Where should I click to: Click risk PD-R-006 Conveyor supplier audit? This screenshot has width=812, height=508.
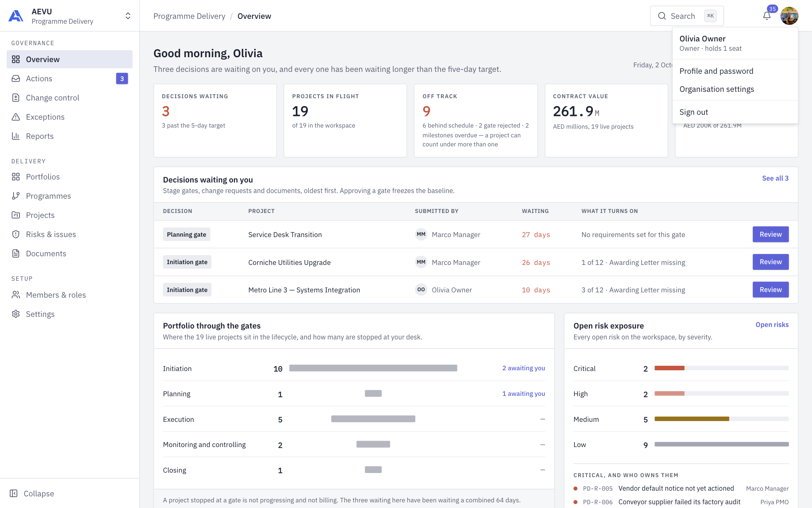pos(681,502)
